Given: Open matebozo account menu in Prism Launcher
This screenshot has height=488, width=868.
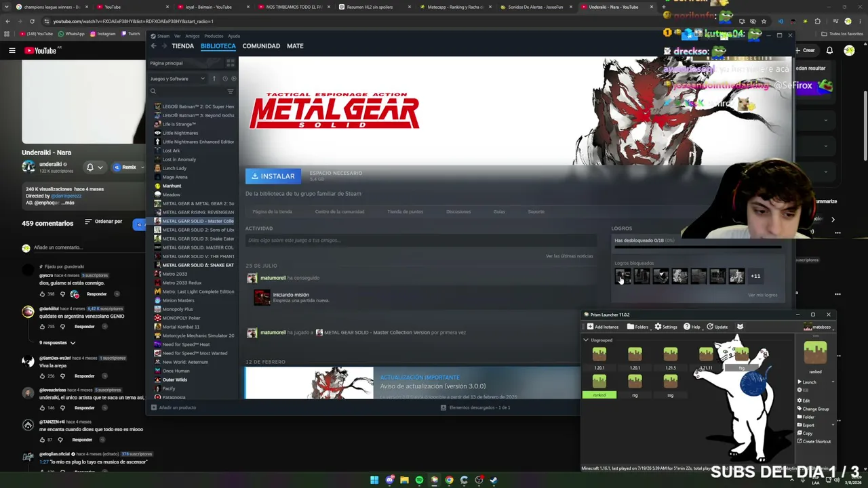Looking at the screenshot, I should (817, 327).
